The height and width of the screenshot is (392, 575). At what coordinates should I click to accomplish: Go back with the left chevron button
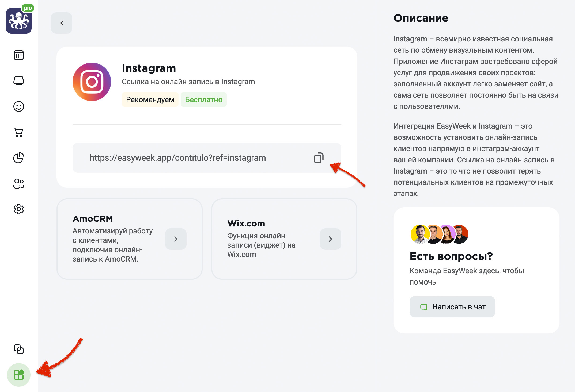(62, 23)
